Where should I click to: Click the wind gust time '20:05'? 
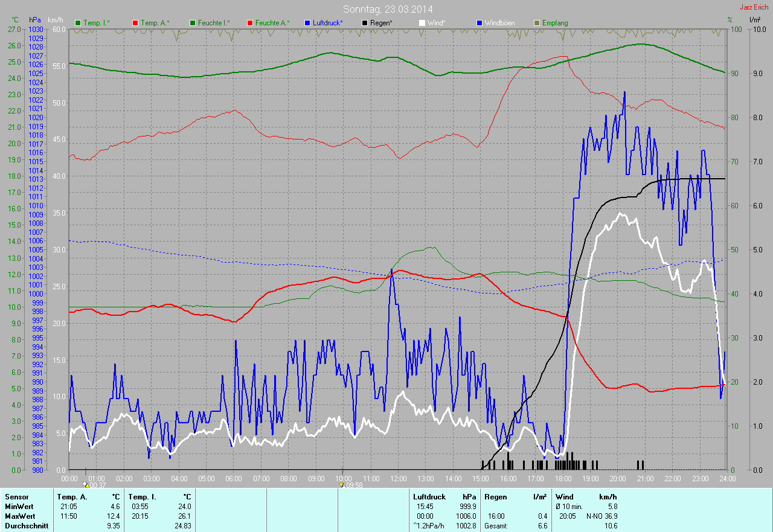tap(568, 516)
